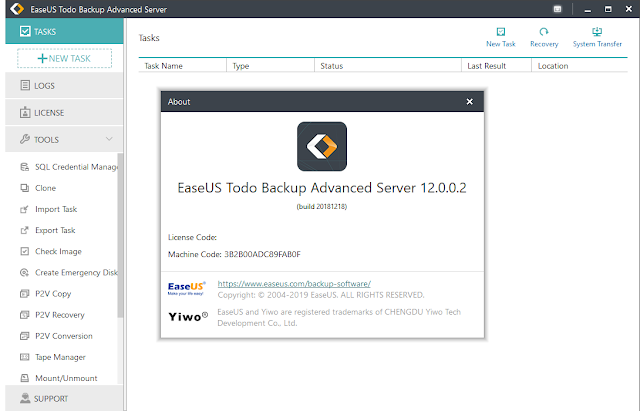Open the P2V Conversion tool

click(x=56, y=336)
